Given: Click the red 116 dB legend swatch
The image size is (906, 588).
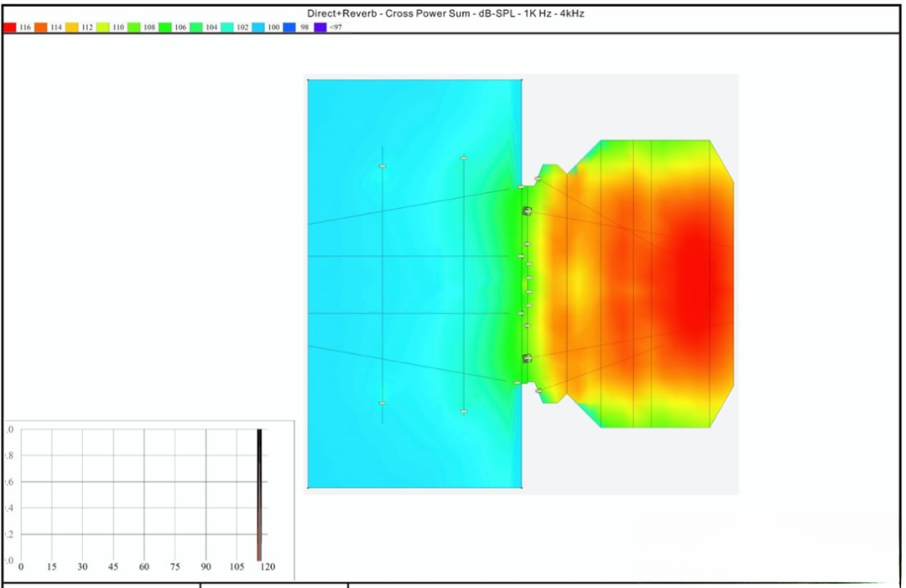Looking at the screenshot, I should (9, 28).
